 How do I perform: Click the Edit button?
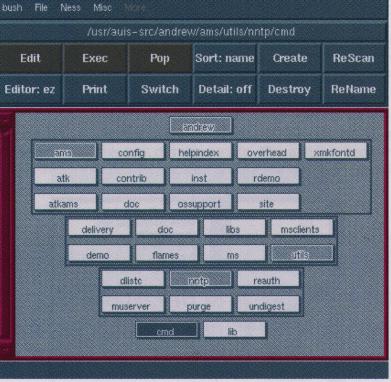coord(30,58)
